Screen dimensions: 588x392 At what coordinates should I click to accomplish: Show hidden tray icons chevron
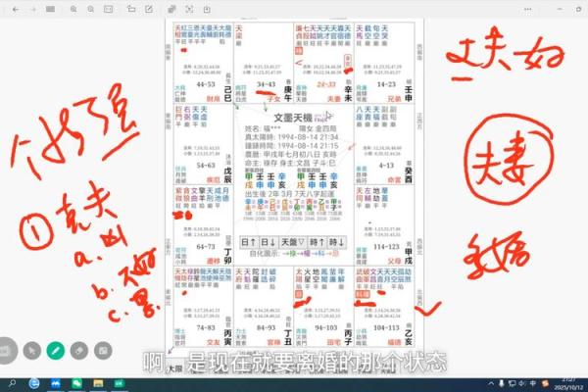(491, 383)
